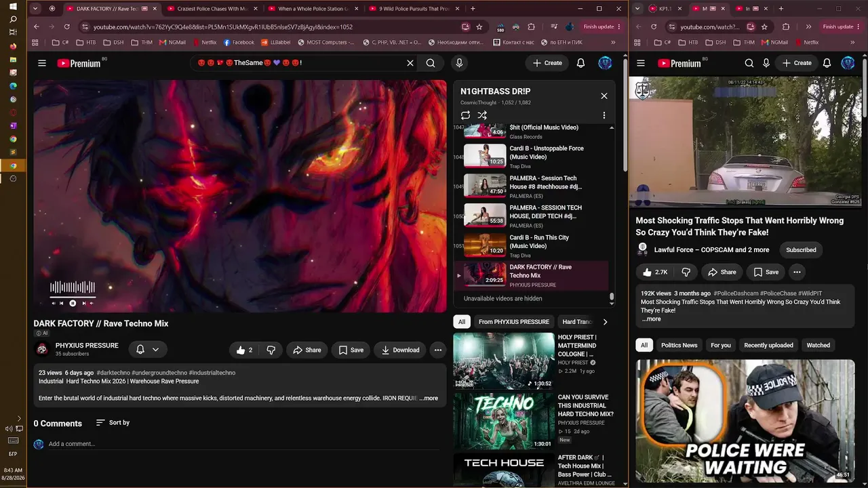The width and height of the screenshot is (868, 488).
Task: Open the Create menu in the left YouTube window
Action: pos(547,63)
